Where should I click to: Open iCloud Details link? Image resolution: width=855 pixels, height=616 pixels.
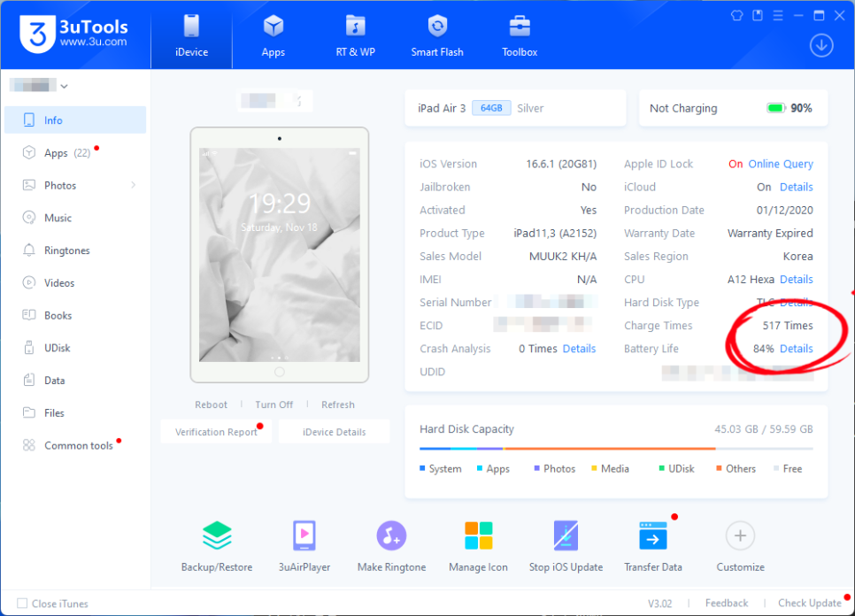click(796, 187)
